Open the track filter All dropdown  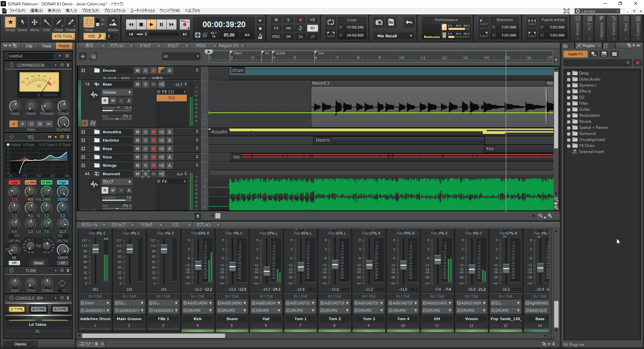tap(181, 56)
